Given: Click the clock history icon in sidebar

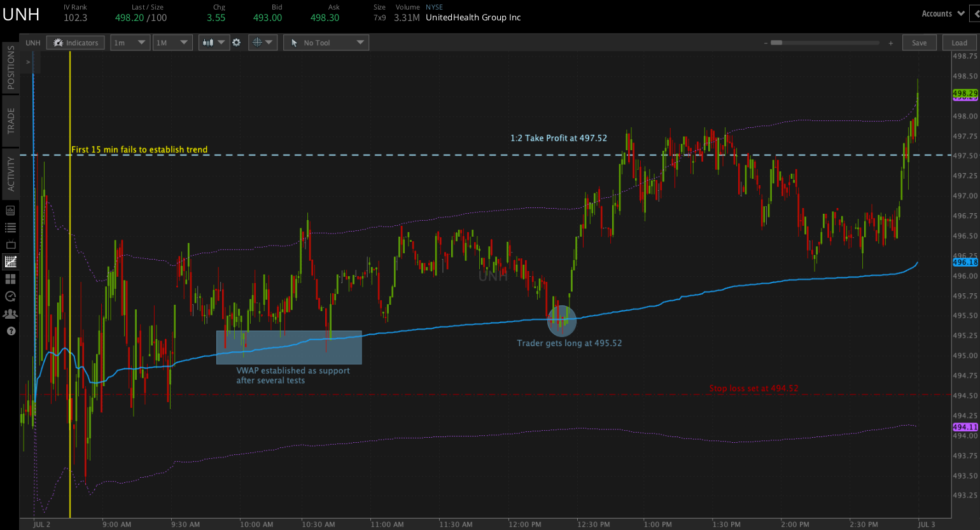Looking at the screenshot, I should pyautogui.click(x=10, y=296).
